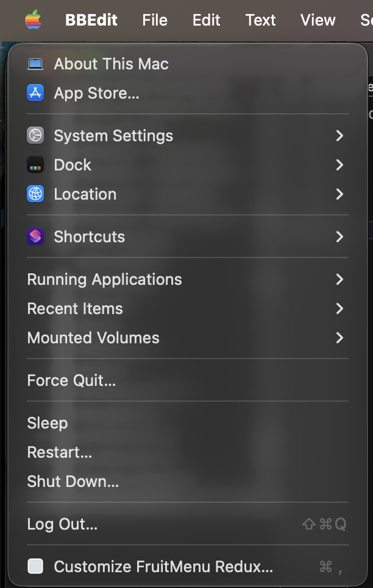Expand the Running Applications submenu chevron
The image size is (373, 588).
[339, 279]
